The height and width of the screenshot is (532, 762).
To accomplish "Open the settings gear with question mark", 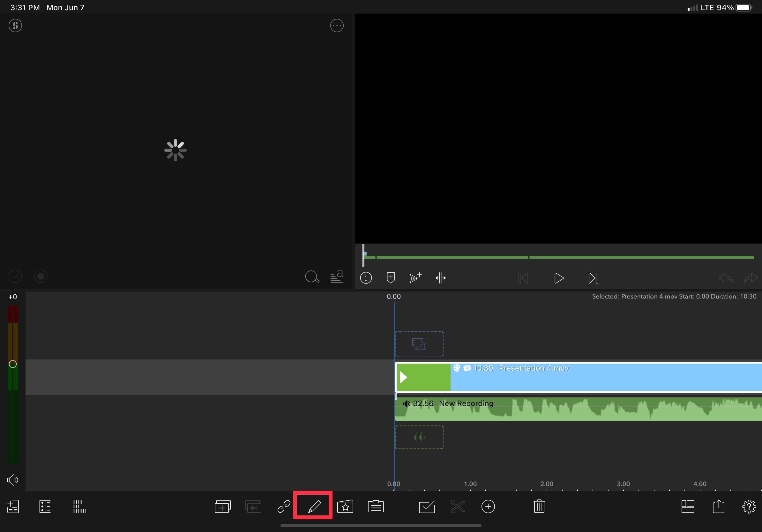I will click(x=749, y=506).
